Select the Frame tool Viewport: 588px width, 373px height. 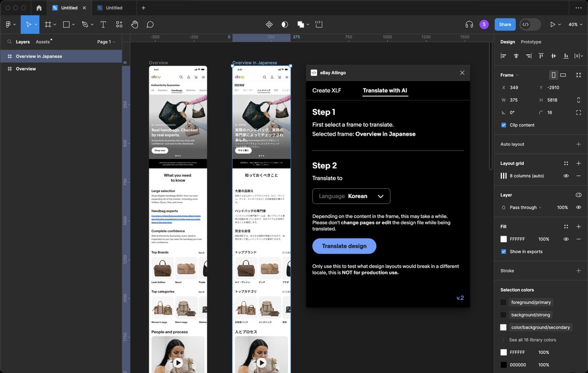click(x=48, y=25)
